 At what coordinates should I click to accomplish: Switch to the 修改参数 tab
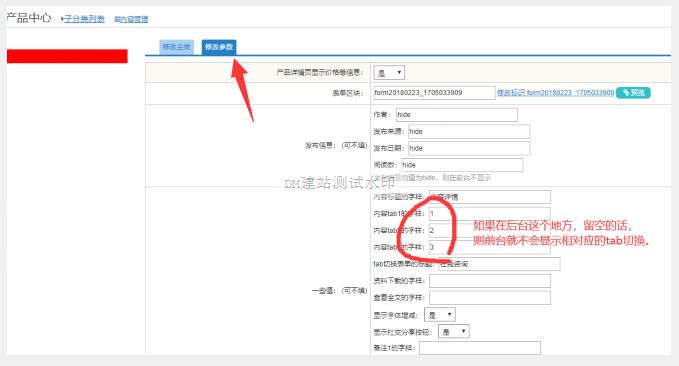219,47
